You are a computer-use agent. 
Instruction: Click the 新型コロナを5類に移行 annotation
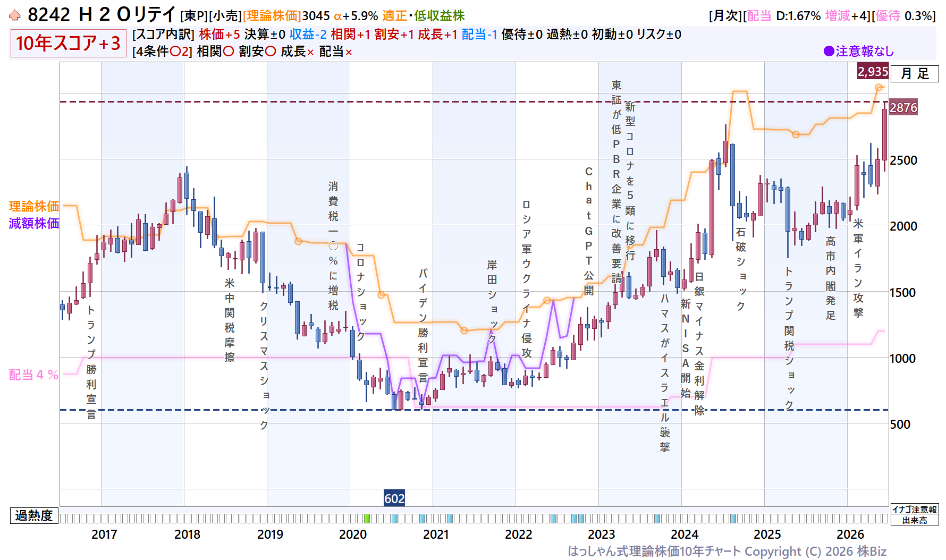point(630,181)
